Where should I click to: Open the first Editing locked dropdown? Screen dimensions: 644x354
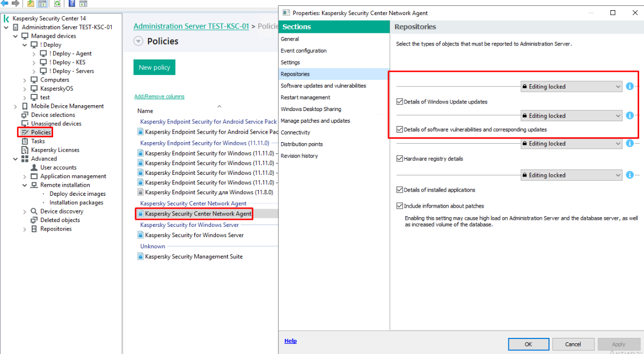(571, 86)
